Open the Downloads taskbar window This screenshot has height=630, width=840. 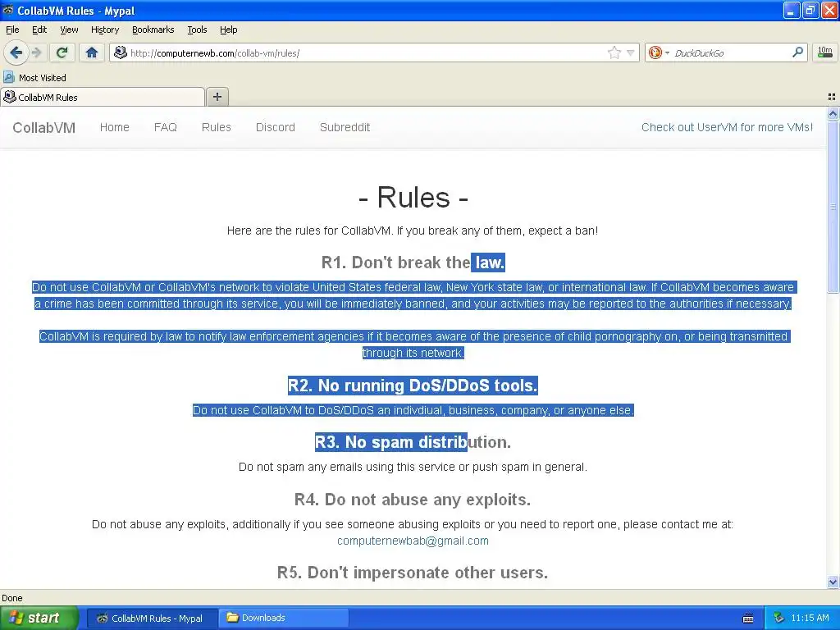pos(284,619)
